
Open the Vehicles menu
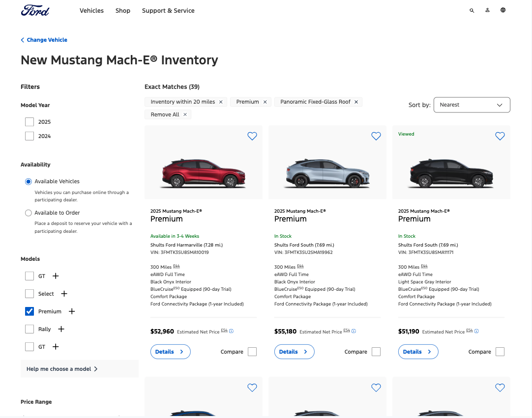91,10
